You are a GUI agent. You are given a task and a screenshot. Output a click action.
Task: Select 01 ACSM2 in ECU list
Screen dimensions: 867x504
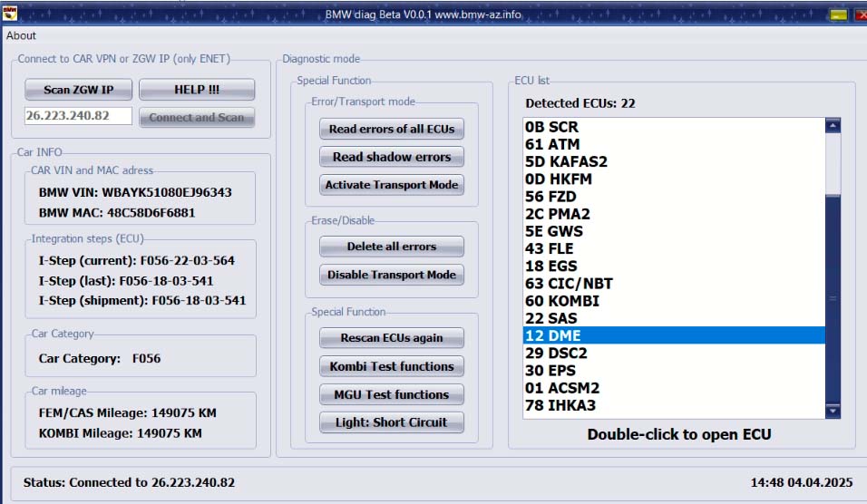(674, 388)
